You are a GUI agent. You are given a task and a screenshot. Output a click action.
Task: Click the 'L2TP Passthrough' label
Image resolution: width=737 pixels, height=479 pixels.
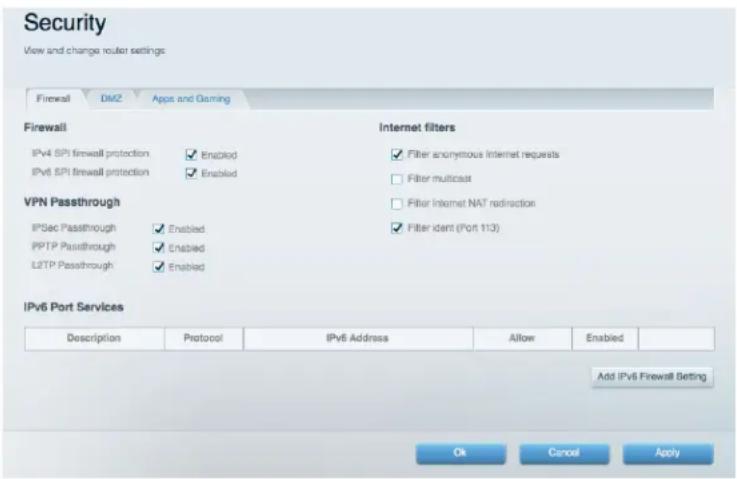72,266
